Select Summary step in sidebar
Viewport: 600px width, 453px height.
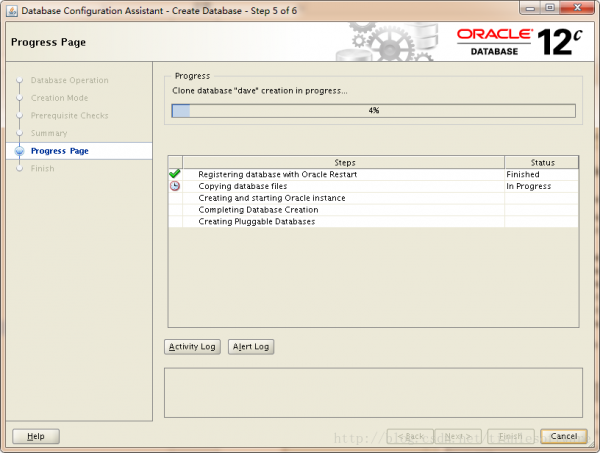[49, 133]
